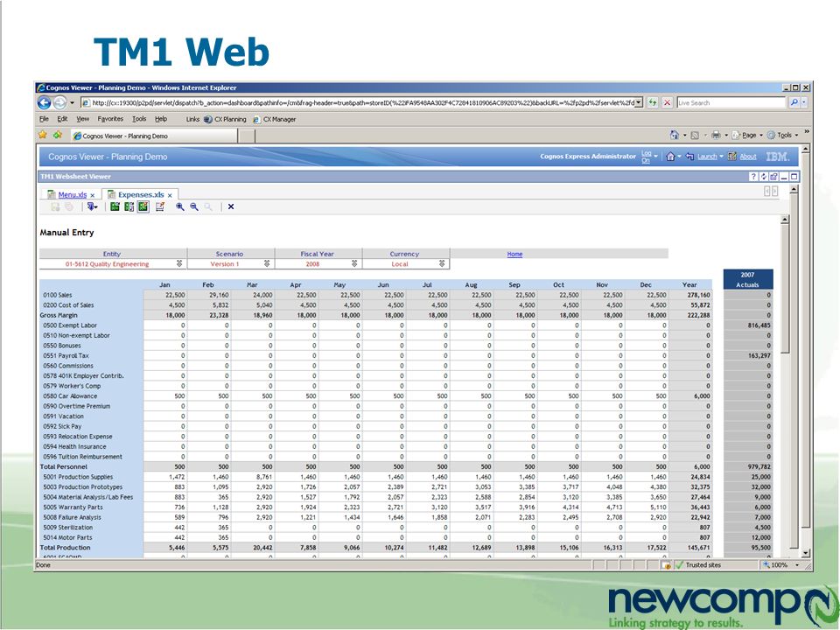
Task: Open the View menu
Action: (82, 119)
